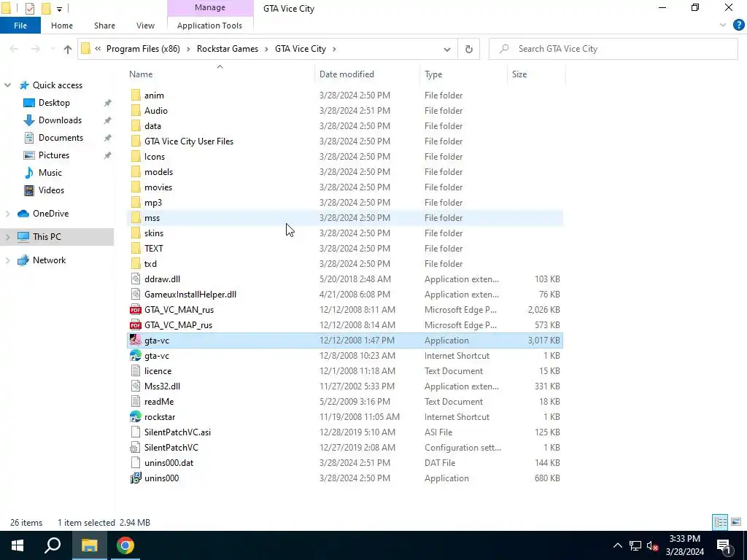Click the Forward navigation arrow
The image size is (747, 560).
click(36, 49)
